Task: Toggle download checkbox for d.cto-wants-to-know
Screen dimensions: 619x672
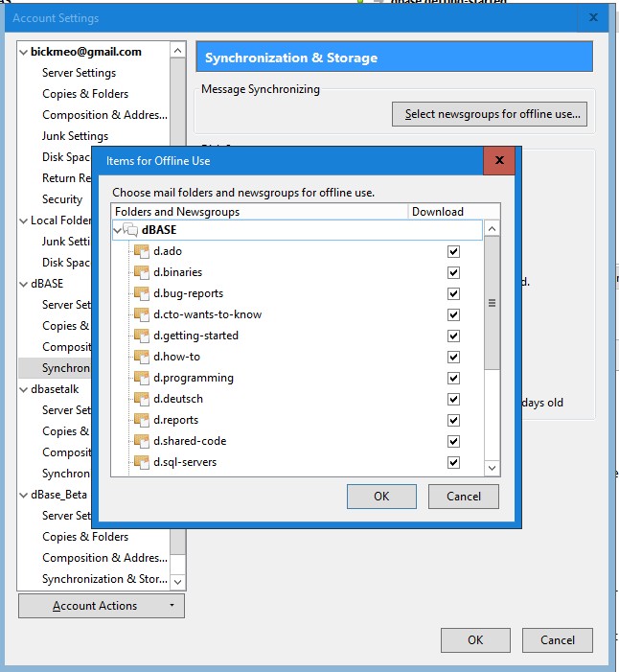Action: pos(453,314)
